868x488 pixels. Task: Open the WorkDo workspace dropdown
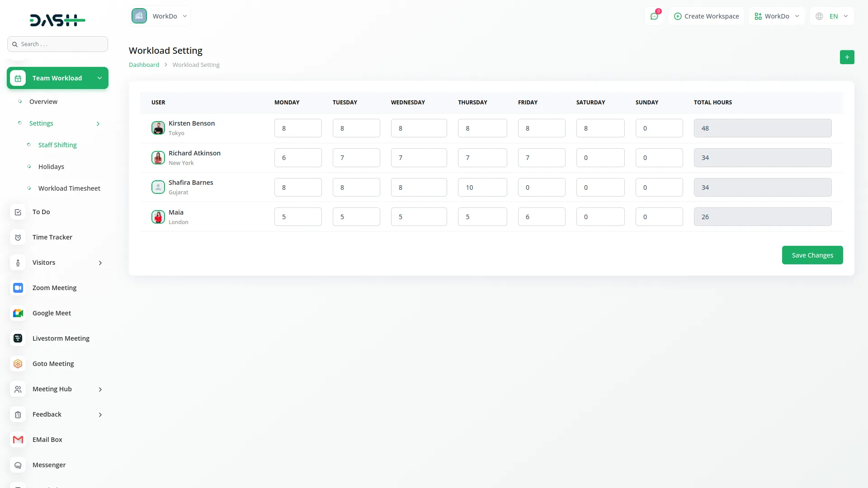pos(777,16)
